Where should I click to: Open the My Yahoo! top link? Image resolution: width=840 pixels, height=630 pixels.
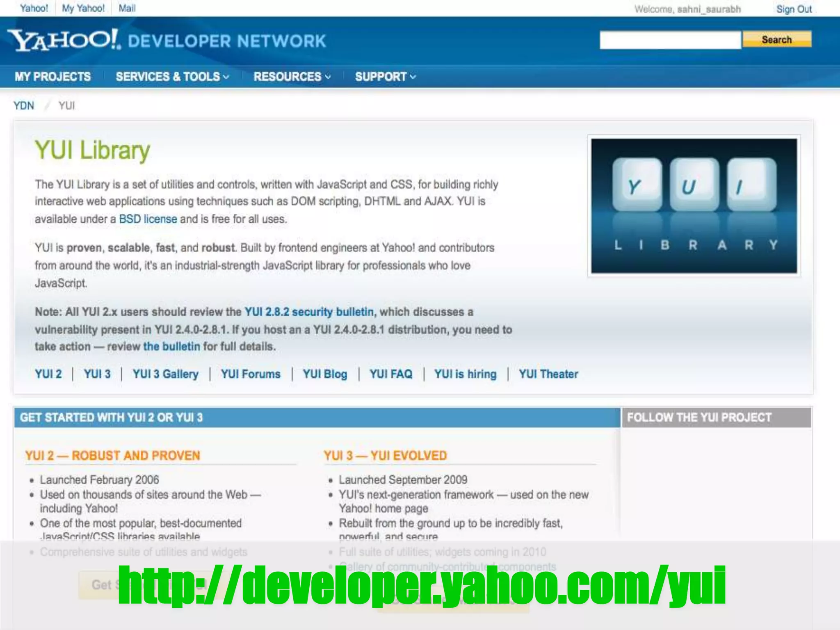(x=83, y=8)
